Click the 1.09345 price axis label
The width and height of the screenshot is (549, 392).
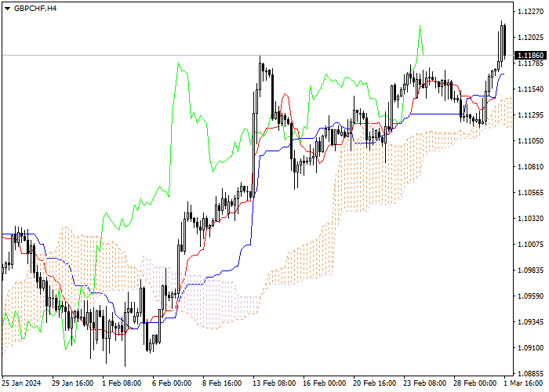click(530, 321)
